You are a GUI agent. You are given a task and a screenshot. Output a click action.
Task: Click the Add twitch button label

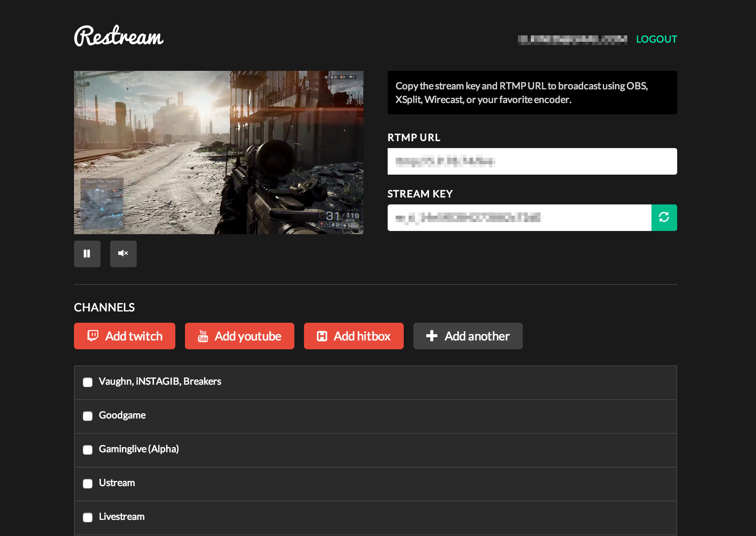pyautogui.click(x=134, y=336)
